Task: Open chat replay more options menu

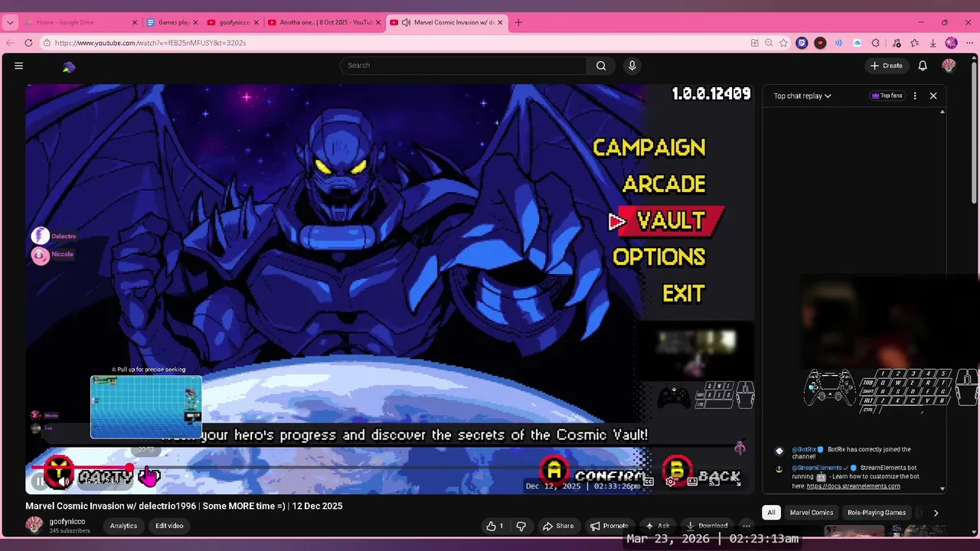Action: pos(915,96)
